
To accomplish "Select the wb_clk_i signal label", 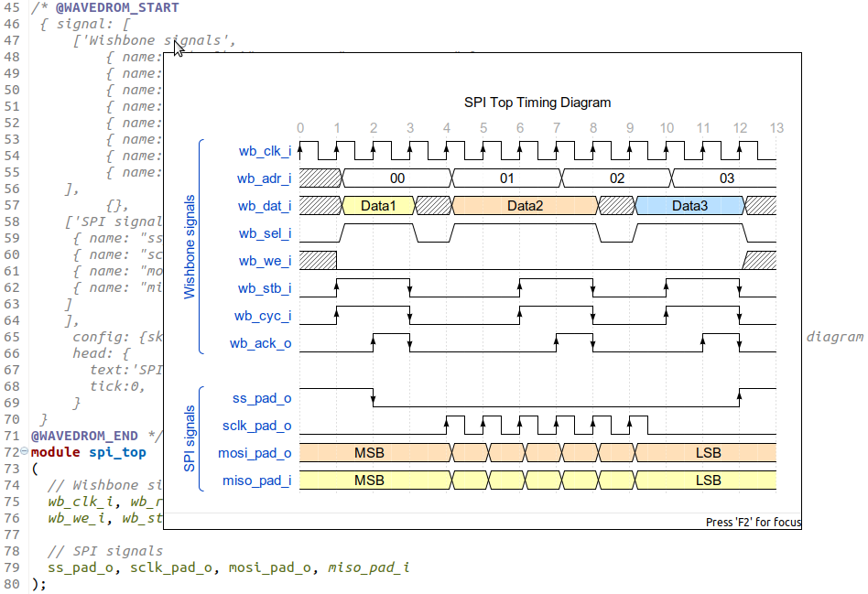I will pyautogui.click(x=266, y=151).
